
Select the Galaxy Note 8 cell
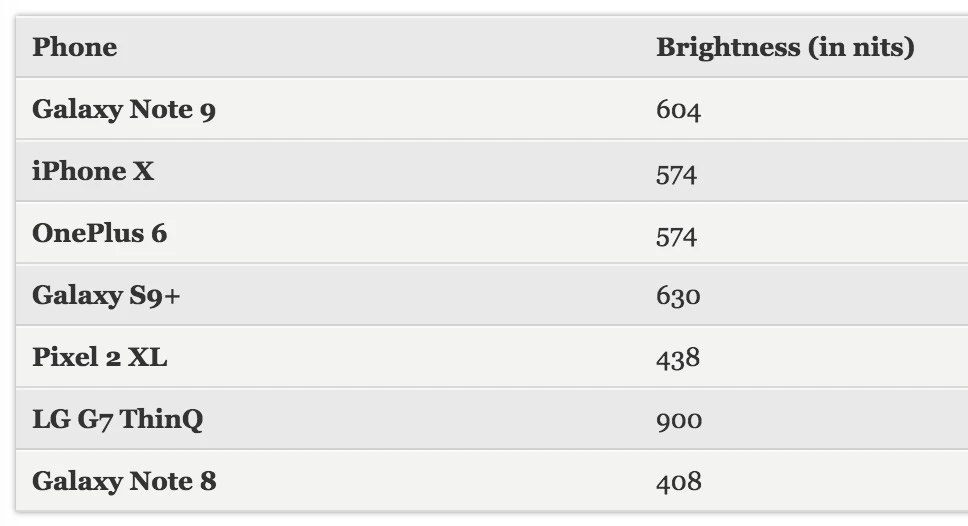point(123,481)
